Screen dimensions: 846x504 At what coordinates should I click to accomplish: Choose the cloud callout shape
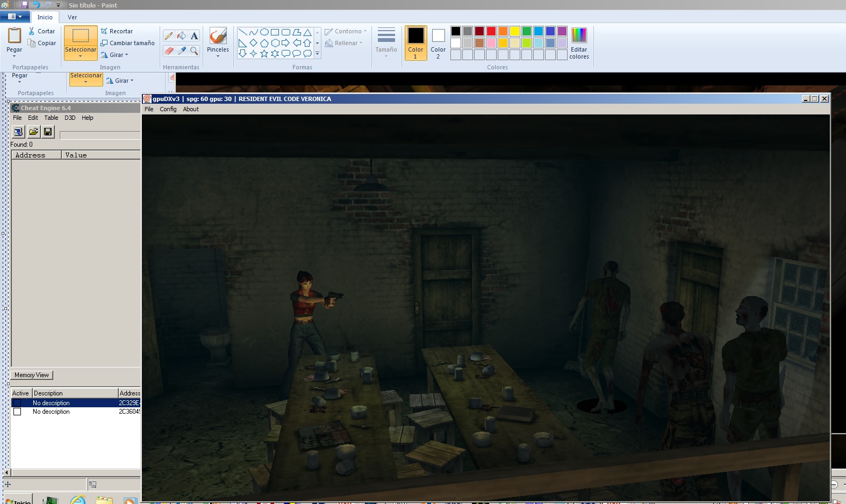point(307,54)
